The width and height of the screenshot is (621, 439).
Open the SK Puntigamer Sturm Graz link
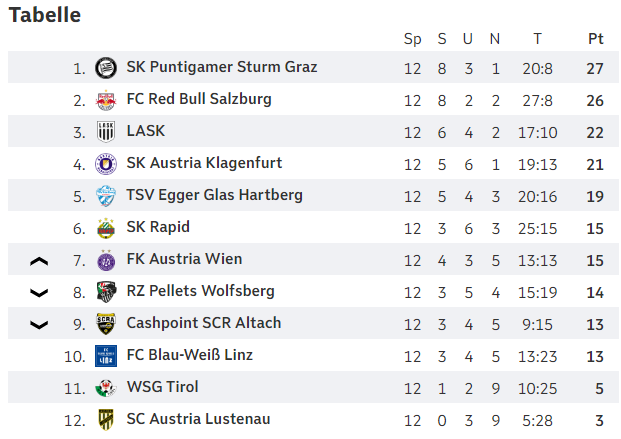coord(221,67)
